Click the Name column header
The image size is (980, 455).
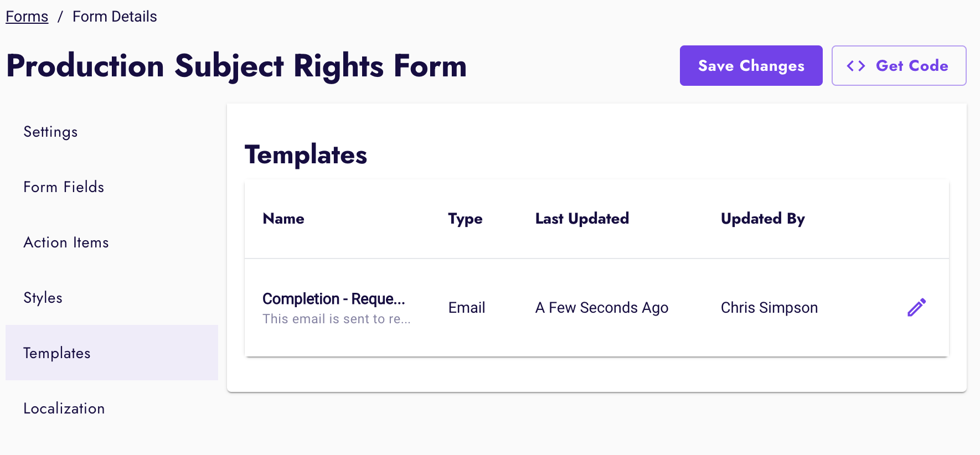point(283,219)
